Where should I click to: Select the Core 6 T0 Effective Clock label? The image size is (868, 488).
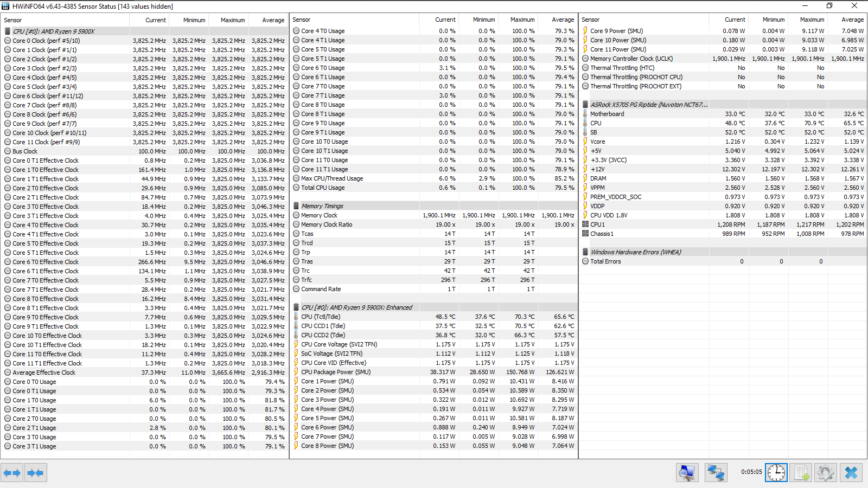(46, 262)
